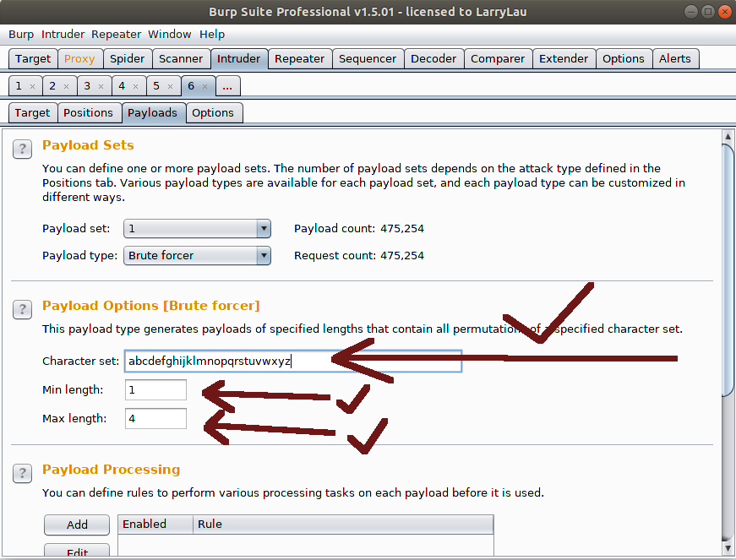Close Intruder attack tab 5
The height and width of the screenshot is (560, 736).
[171, 86]
